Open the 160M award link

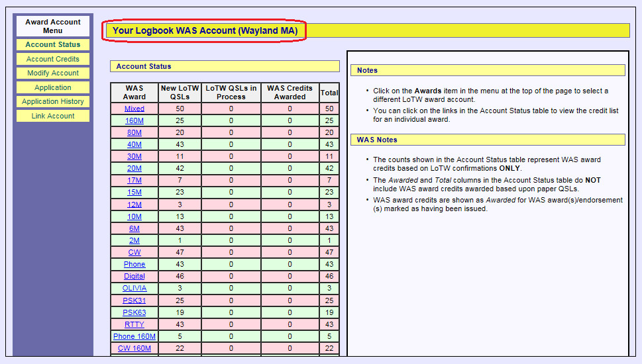coord(134,120)
